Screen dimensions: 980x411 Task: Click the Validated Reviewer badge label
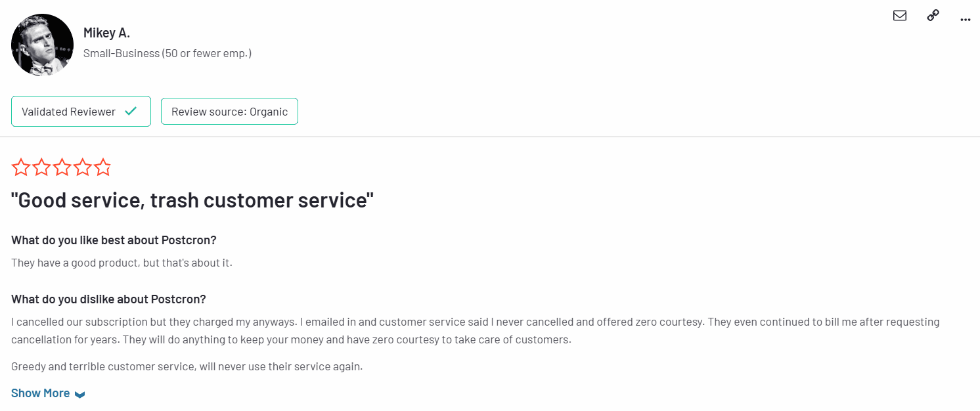pyautogui.click(x=68, y=112)
